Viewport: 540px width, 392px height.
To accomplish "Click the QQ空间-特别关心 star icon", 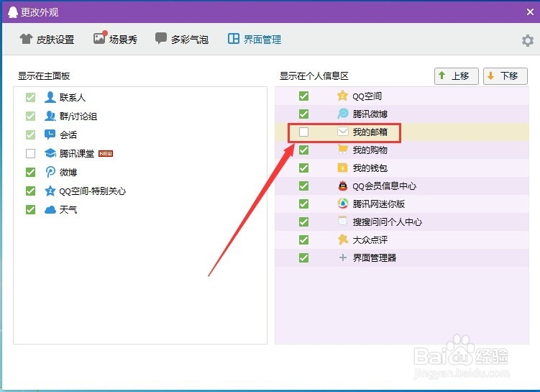I will (50, 191).
